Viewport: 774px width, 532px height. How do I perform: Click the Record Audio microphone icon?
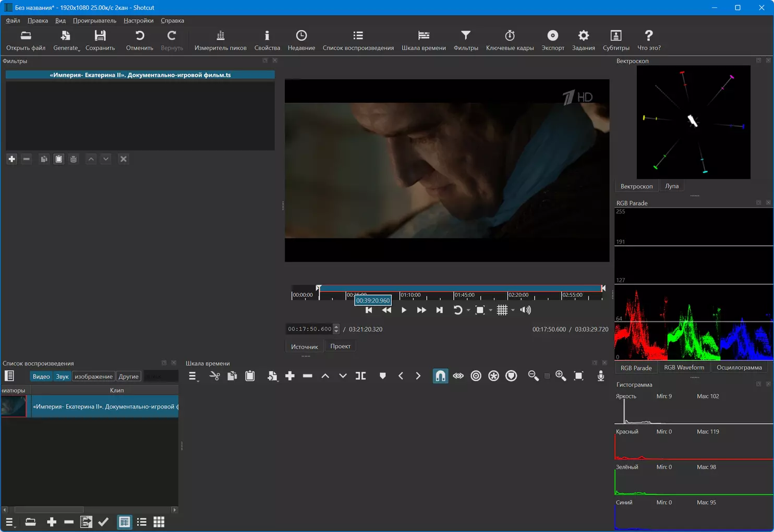click(601, 376)
